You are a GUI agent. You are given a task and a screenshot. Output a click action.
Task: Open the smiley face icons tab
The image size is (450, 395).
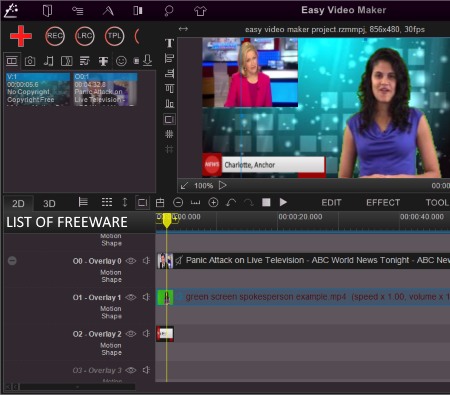click(x=121, y=61)
